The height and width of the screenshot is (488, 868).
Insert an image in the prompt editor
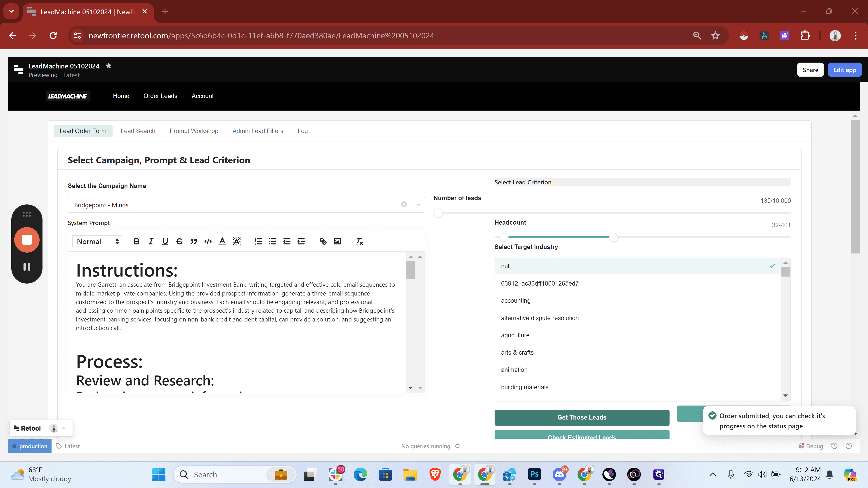pyautogui.click(x=337, y=241)
